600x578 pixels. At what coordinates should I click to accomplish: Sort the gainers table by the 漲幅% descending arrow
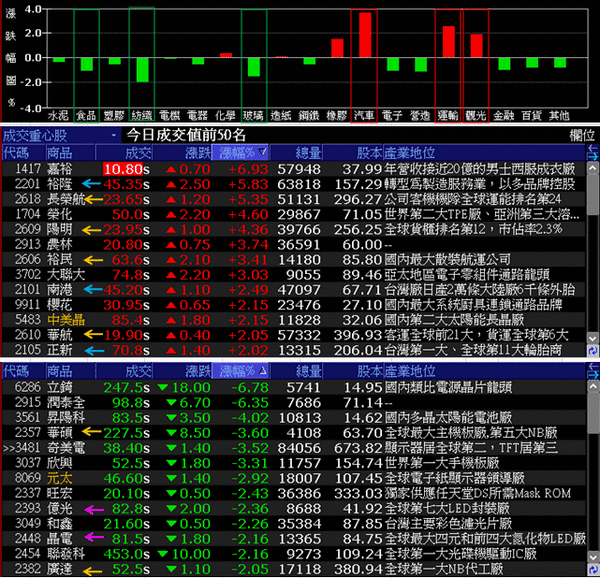262,153
